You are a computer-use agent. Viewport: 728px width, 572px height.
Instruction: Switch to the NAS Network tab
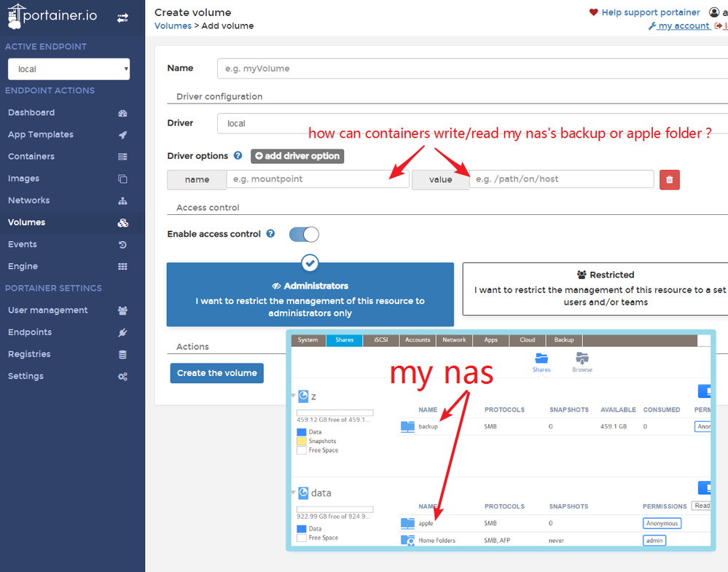[454, 340]
